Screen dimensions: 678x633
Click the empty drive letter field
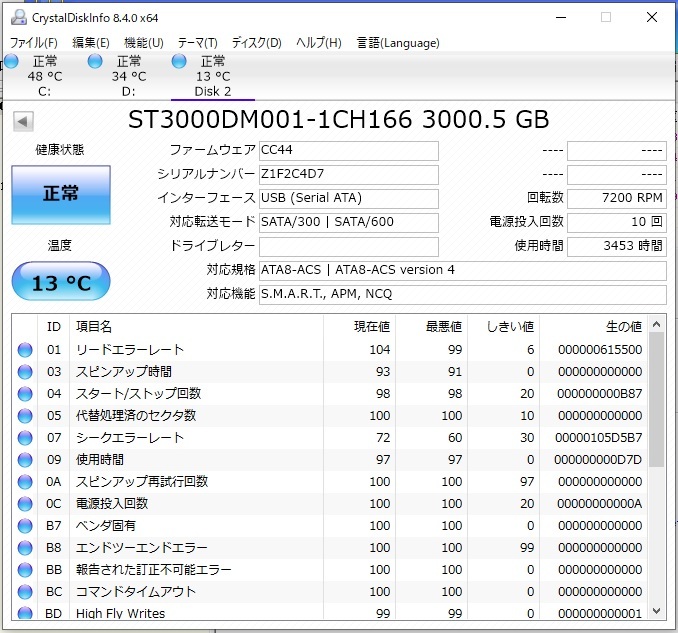(349, 247)
